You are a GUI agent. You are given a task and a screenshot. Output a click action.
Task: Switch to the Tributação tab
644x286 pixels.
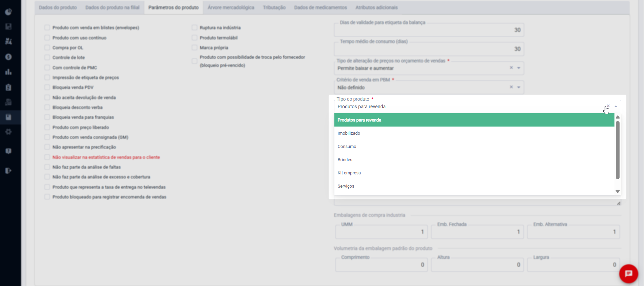point(274,7)
